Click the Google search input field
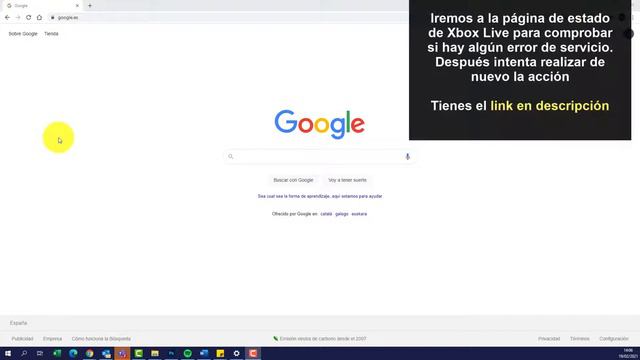Viewport: 640px width, 360px height. pos(320,156)
